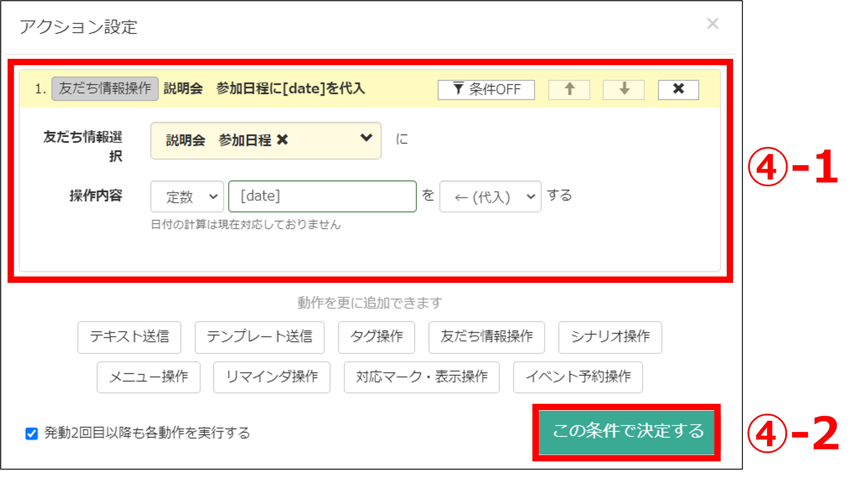
Task: Move action 1 down with arrow
Action: point(624,89)
